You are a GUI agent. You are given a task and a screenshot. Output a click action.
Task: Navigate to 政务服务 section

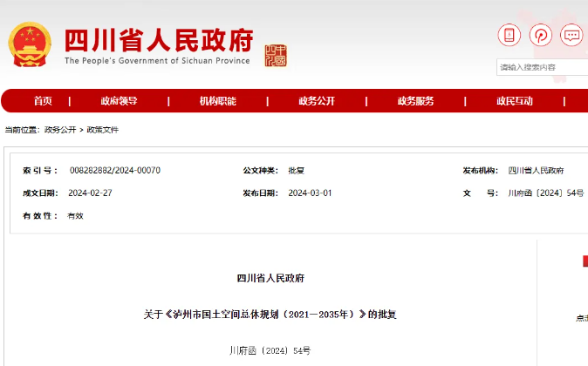[415, 101]
